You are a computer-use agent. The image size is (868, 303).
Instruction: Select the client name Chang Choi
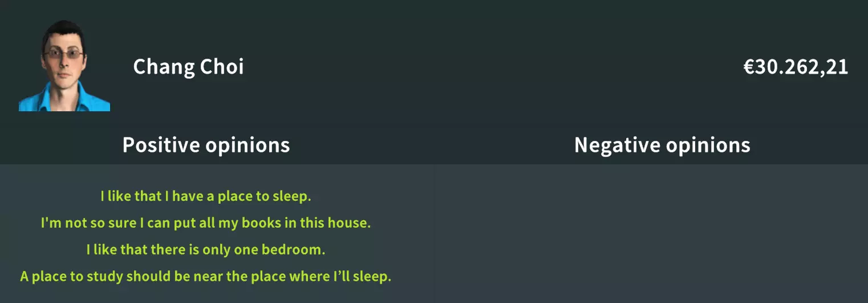188,67
